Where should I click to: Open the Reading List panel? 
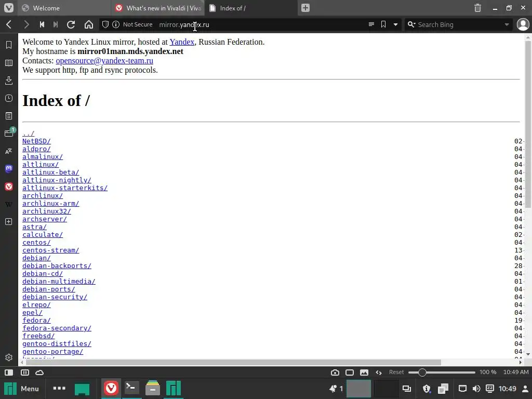[9, 63]
